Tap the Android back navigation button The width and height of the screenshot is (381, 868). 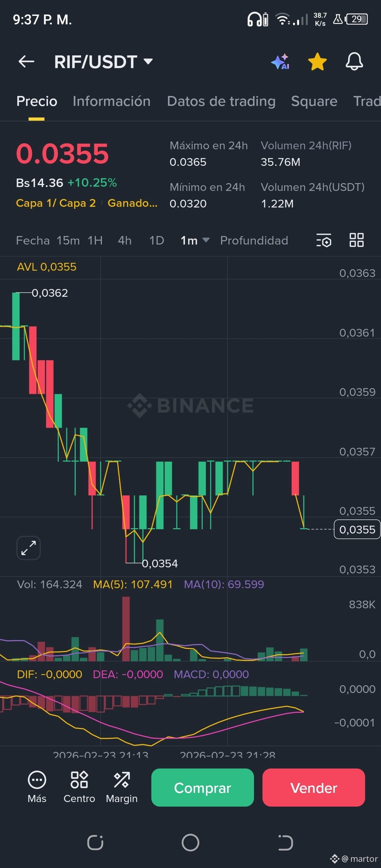(285, 843)
